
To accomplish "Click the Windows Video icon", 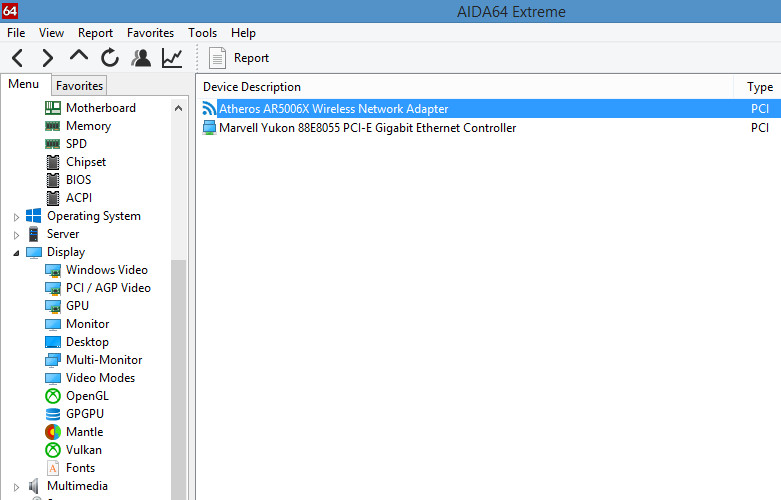I will coord(53,270).
